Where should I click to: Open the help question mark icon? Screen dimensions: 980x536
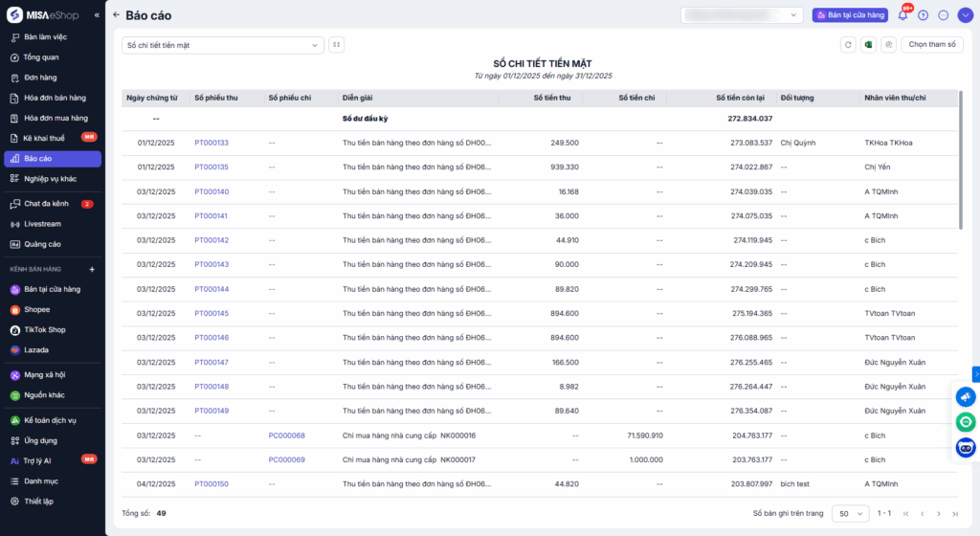click(923, 15)
